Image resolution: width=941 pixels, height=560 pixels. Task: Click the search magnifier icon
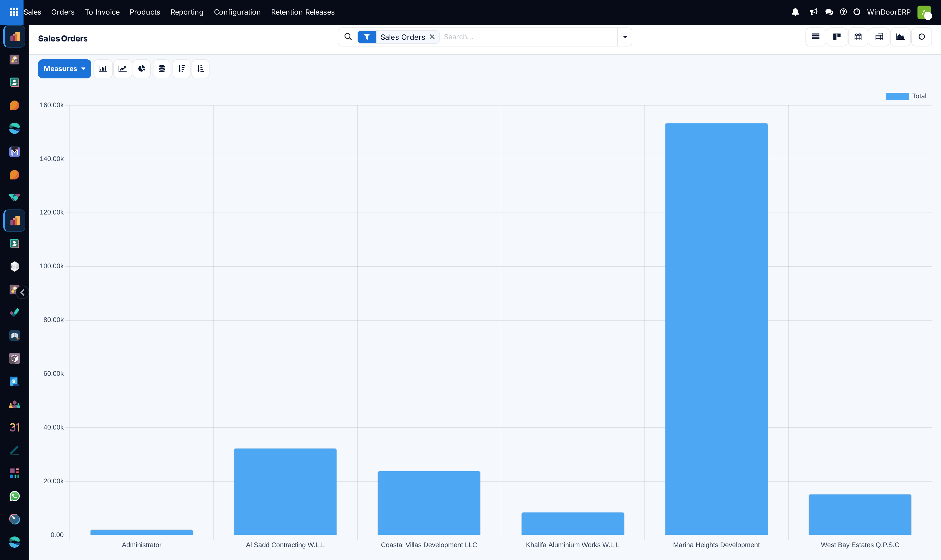pos(348,37)
